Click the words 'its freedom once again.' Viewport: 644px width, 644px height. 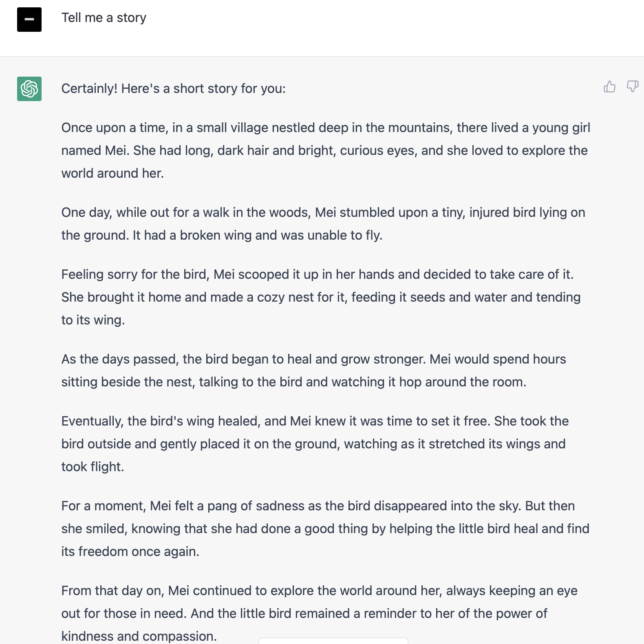[x=130, y=551]
